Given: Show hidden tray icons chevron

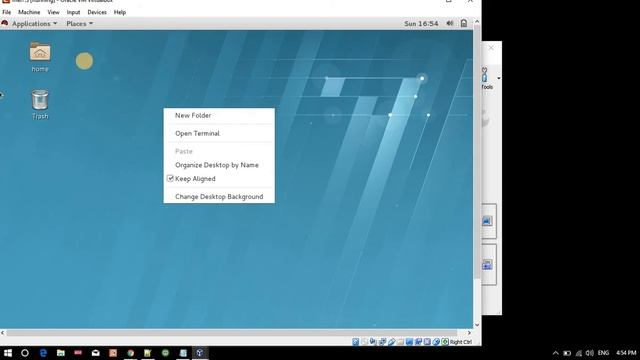Looking at the screenshot, I should tap(555, 353).
